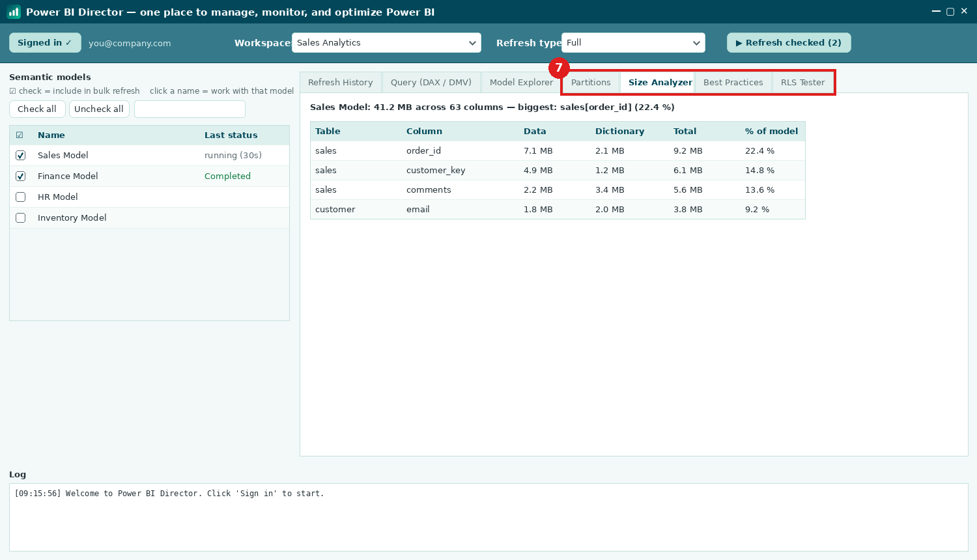The height and width of the screenshot is (560, 977).
Task: Sort by the Total column header
Action: pyautogui.click(x=685, y=132)
